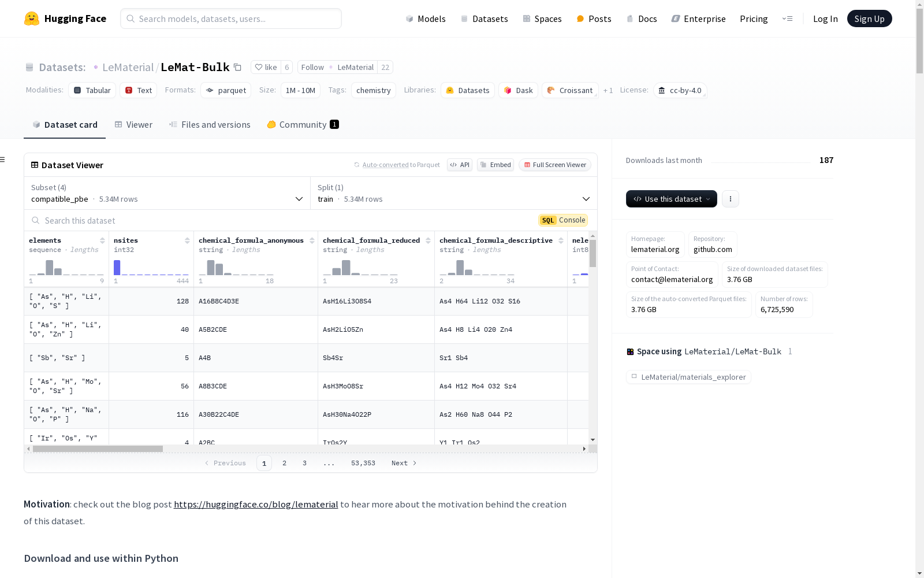Go to Datasets in the top navigation
924x578 pixels.
coord(484,18)
